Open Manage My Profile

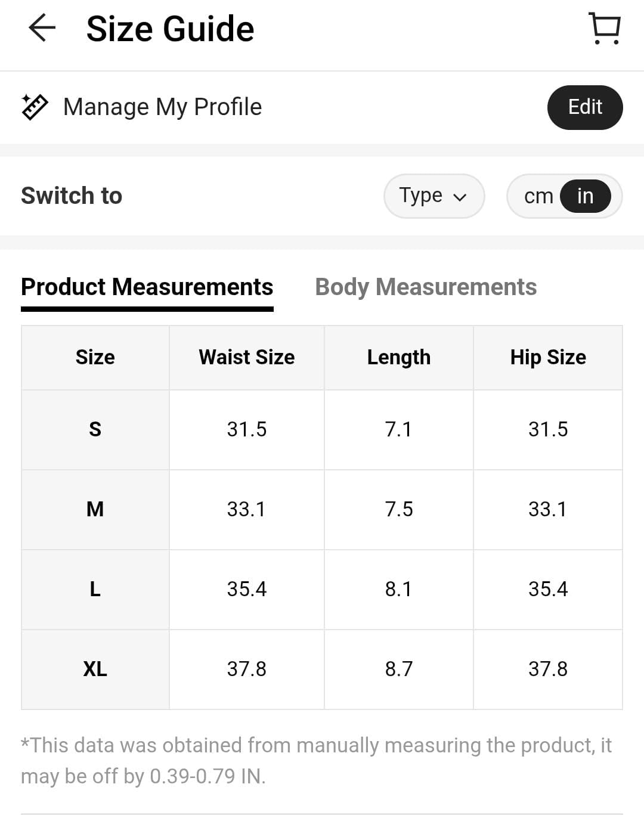(162, 107)
